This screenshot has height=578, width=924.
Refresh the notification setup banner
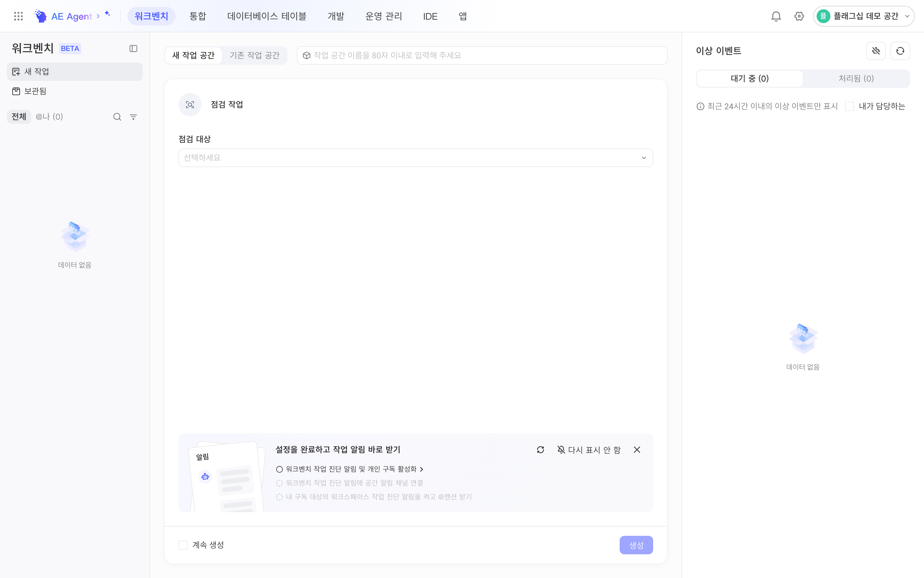coord(540,450)
